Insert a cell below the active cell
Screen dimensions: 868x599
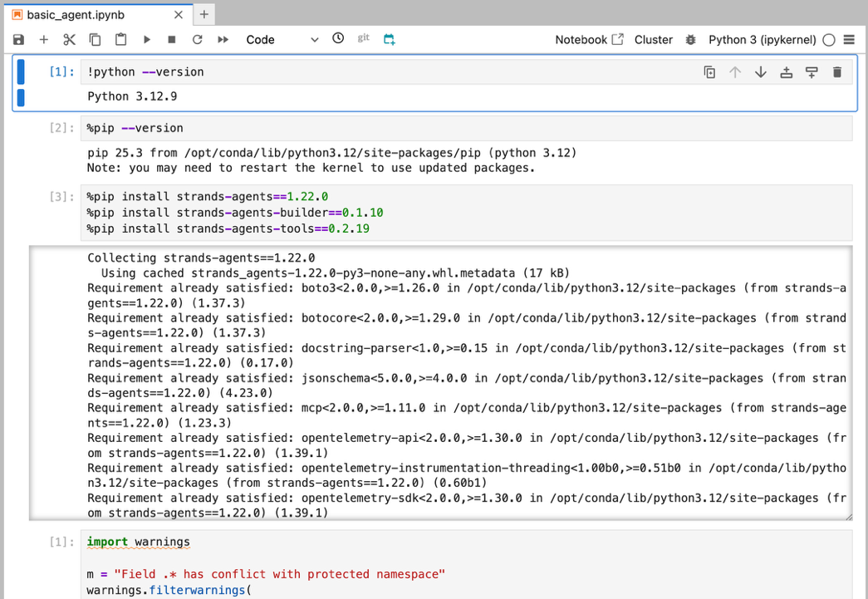[x=812, y=72]
